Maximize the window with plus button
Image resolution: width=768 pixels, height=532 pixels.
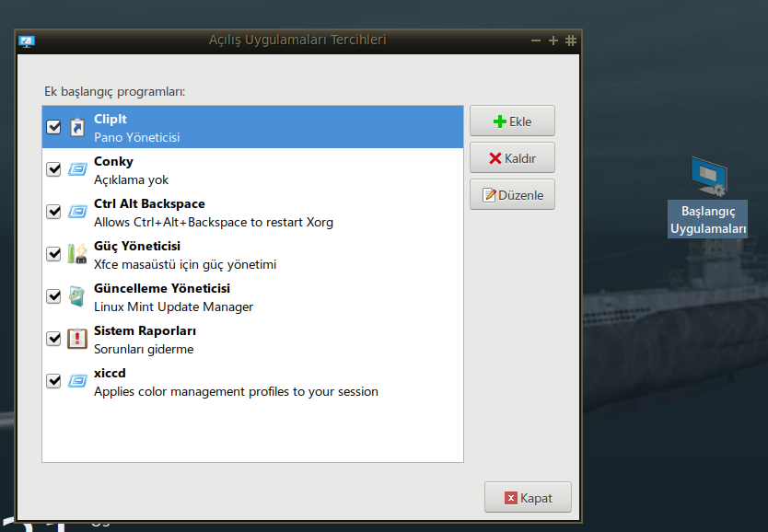pyautogui.click(x=553, y=40)
